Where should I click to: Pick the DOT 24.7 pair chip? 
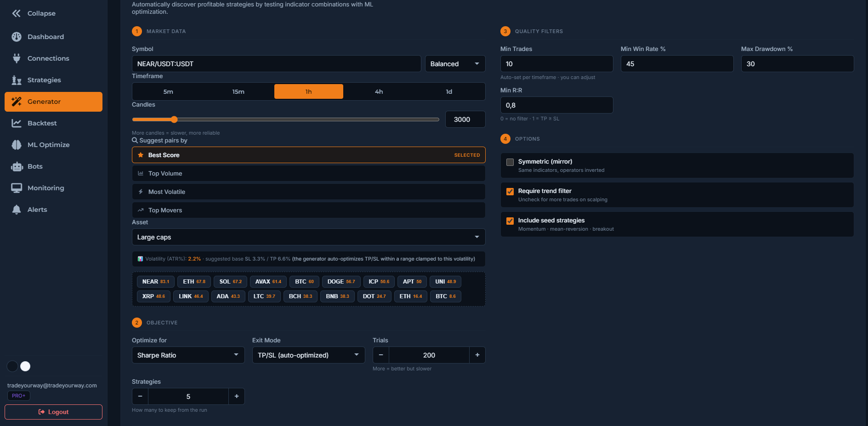coord(374,296)
